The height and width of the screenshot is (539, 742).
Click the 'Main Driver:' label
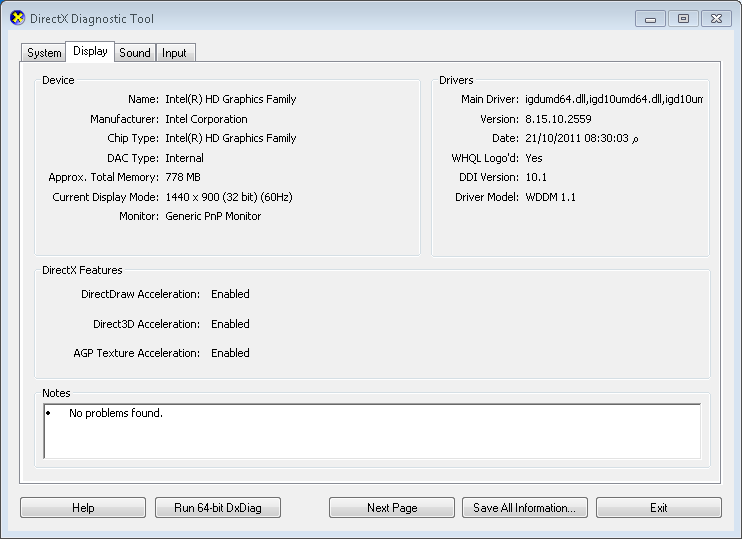(x=490, y=99)
